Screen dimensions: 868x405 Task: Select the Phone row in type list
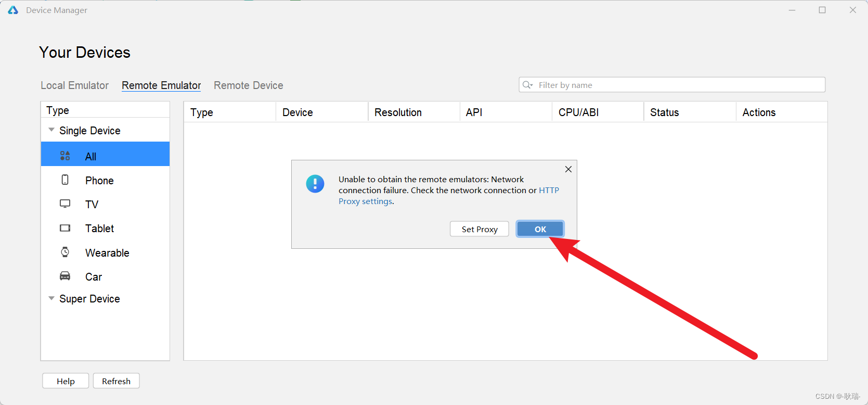(x=105, y=180)
